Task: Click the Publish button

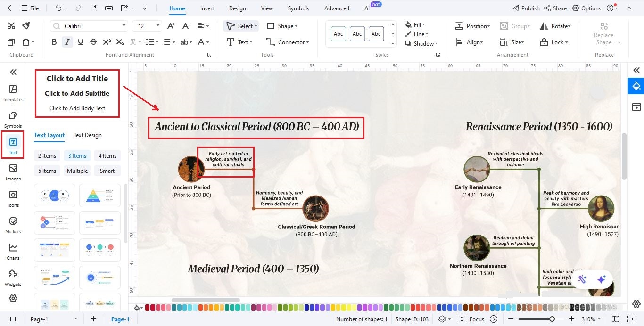Action: 526,8
